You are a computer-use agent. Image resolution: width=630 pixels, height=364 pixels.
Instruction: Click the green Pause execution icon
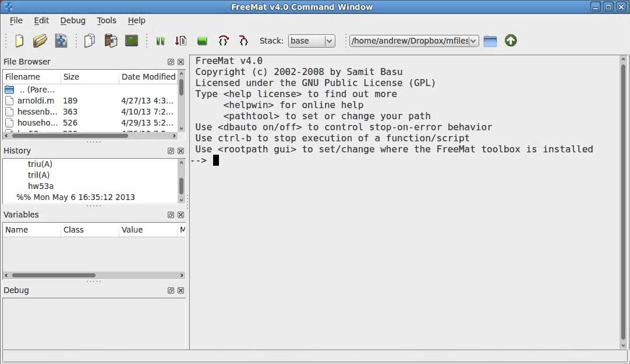(x=160, y=41)
